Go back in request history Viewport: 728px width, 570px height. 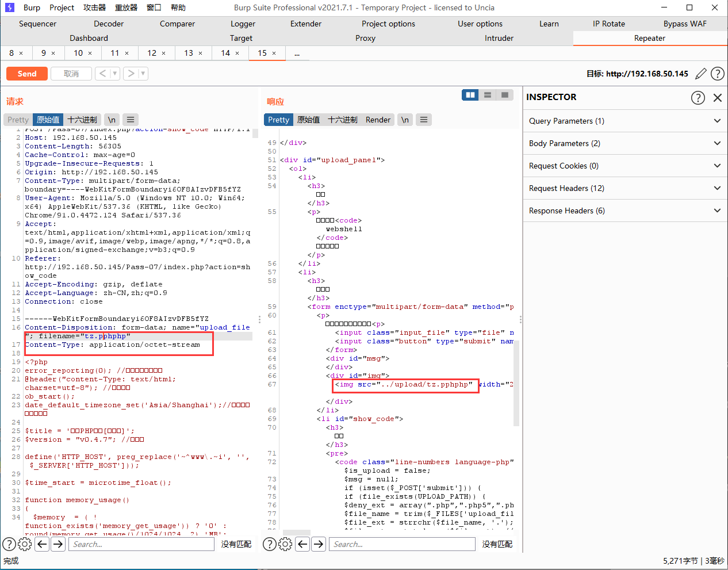click(102, 74)
